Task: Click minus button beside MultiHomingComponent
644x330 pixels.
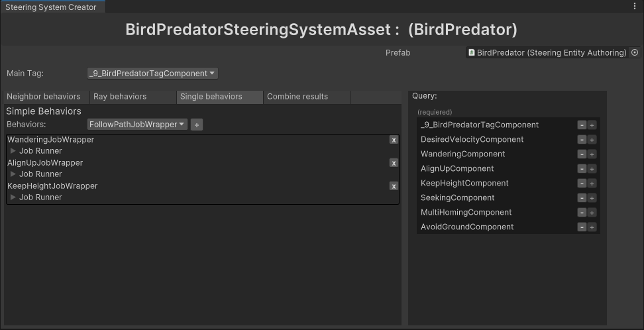Action: [582, 213]
